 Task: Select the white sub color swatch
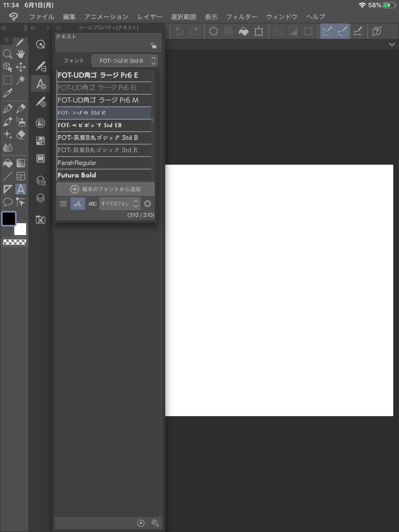pos(20,229)
